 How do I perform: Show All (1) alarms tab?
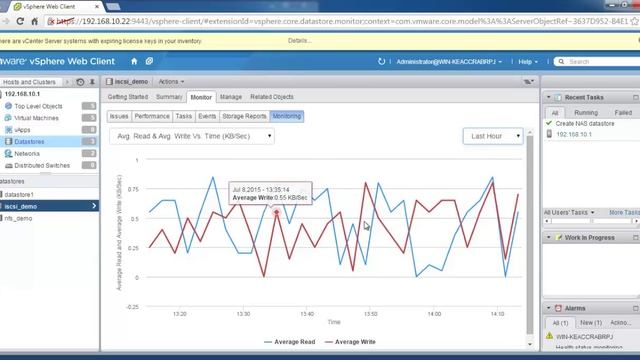point(560,322)
